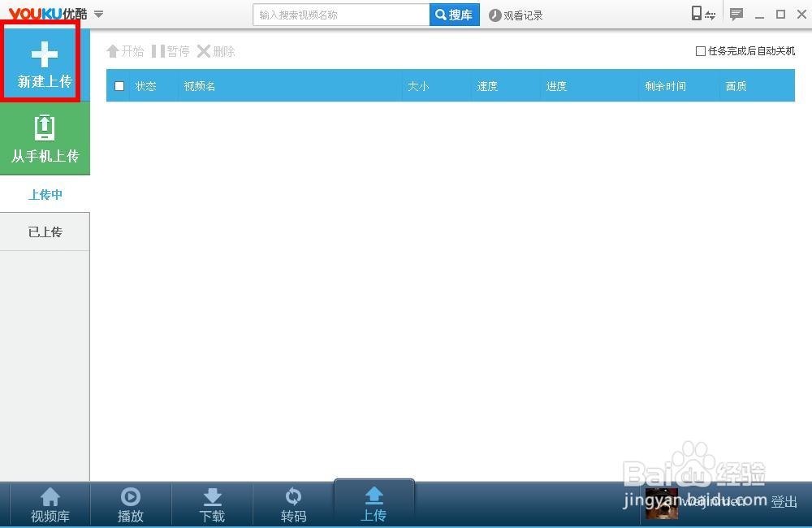Open the feedback message icon

[x=736, y=14]
